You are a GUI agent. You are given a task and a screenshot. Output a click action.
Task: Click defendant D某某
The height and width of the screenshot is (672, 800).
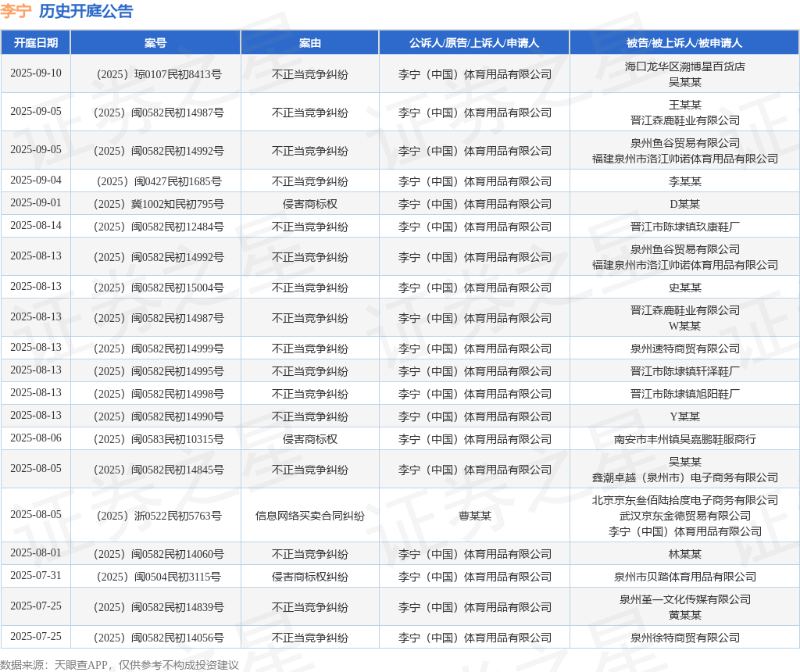684,204
